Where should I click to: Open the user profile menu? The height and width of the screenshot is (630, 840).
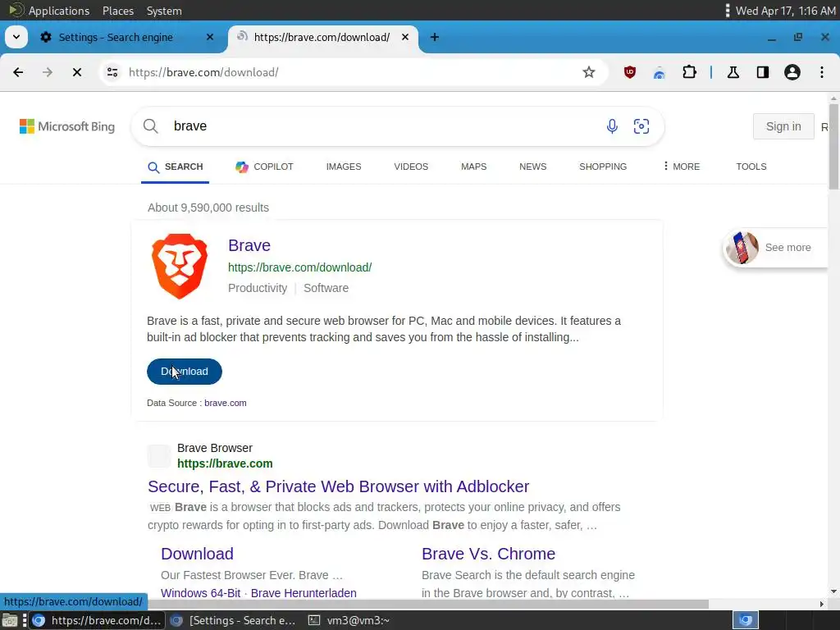(x=792, y=72)
